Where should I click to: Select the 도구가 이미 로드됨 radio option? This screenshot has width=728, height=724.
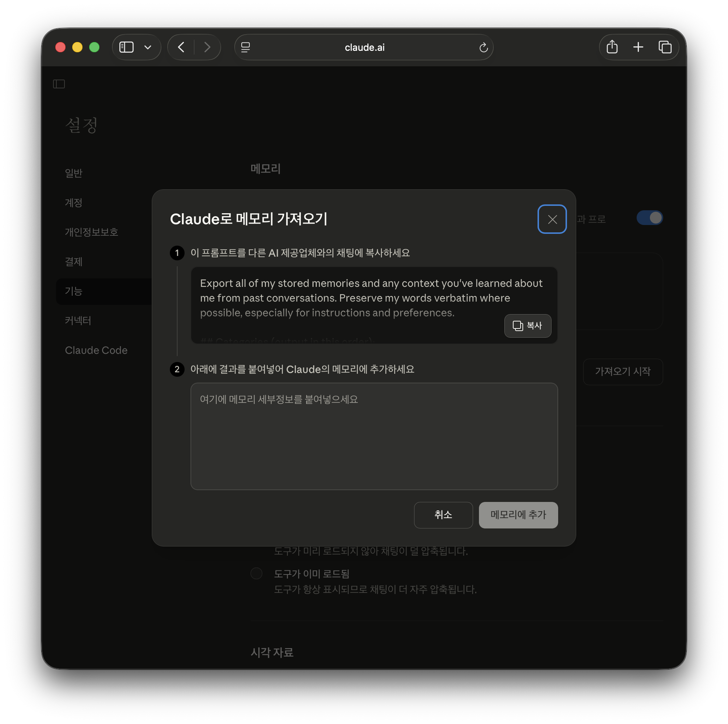256,573
